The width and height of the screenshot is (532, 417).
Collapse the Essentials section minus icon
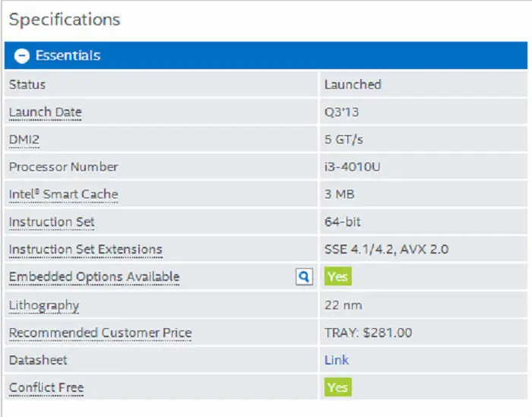click(22, 55)
